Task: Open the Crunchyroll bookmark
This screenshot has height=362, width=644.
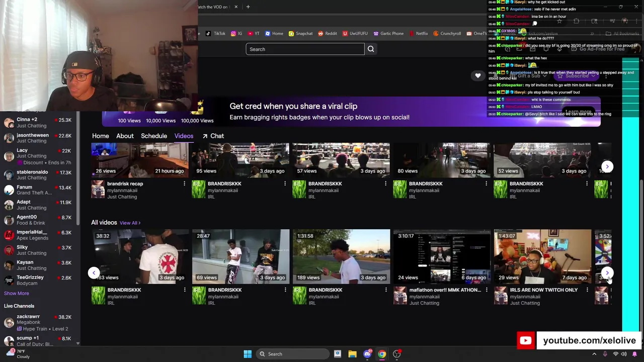Action: pos(446,34)
